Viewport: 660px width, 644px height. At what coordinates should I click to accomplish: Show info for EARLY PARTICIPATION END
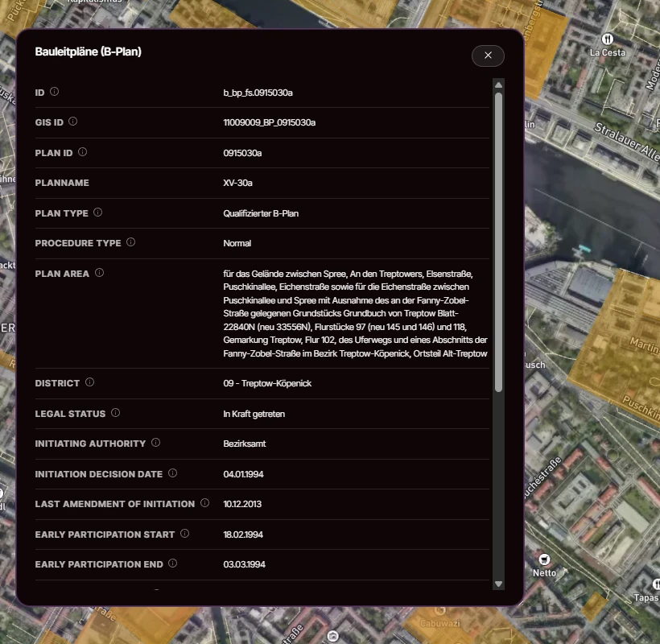[x=172, y=563]
